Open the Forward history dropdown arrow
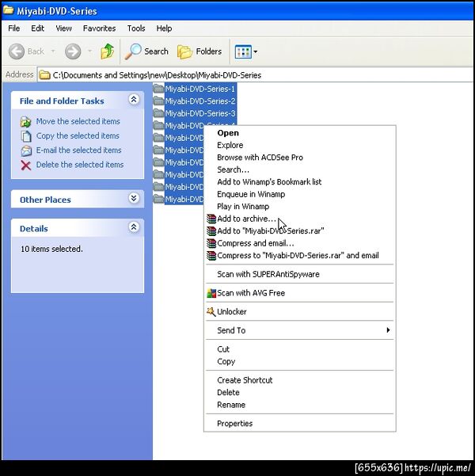This screenshot has width=475, height=476. point(89,51)
